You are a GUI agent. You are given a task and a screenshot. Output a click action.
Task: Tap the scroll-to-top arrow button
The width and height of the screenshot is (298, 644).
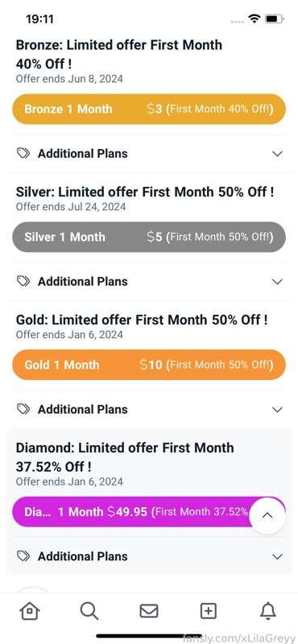[x=267, y=515]
